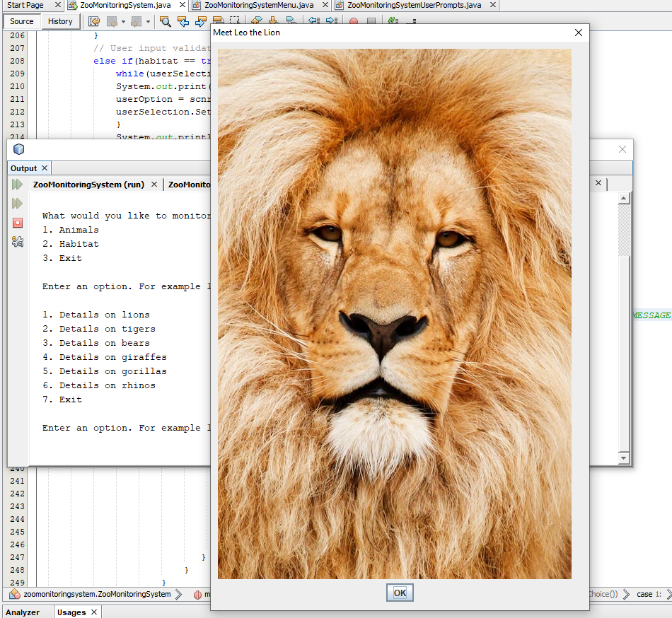Viewport: 672px width, 618px height.
Task: Open the ZooMonitoringSystem.java editor tab
Action: (x=125, y=5)
